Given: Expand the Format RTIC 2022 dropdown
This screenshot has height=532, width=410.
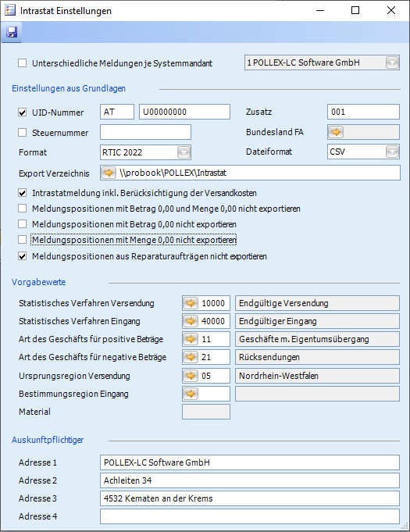Looking at the screenshot, I should [184, 152].
